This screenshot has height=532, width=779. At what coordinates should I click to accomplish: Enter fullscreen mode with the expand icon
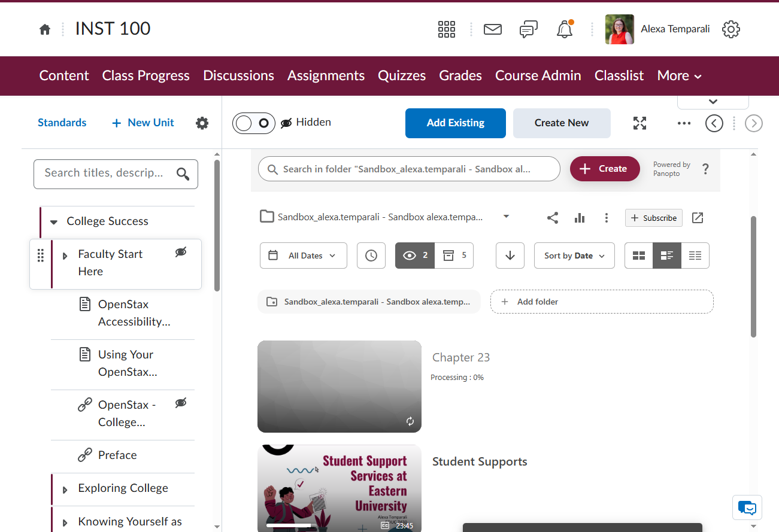click(640, 123)
